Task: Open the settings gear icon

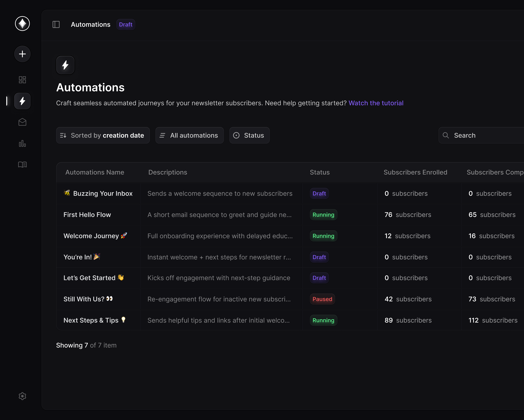Action: coord(22,396)
